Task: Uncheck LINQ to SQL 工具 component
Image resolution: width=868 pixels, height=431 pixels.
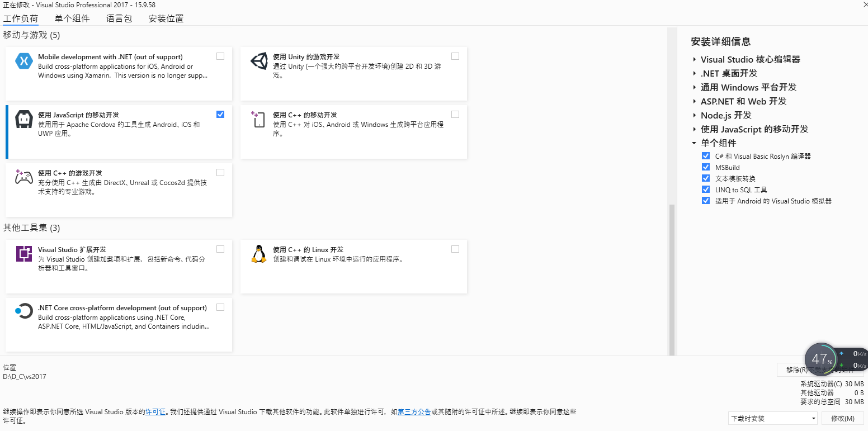Action: [x=706, y=190]
